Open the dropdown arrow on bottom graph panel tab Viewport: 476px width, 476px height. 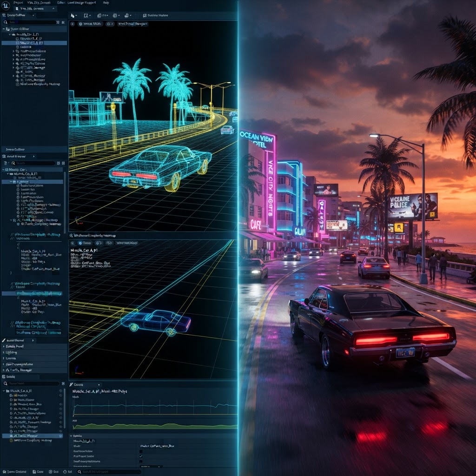tap(99, 385)
